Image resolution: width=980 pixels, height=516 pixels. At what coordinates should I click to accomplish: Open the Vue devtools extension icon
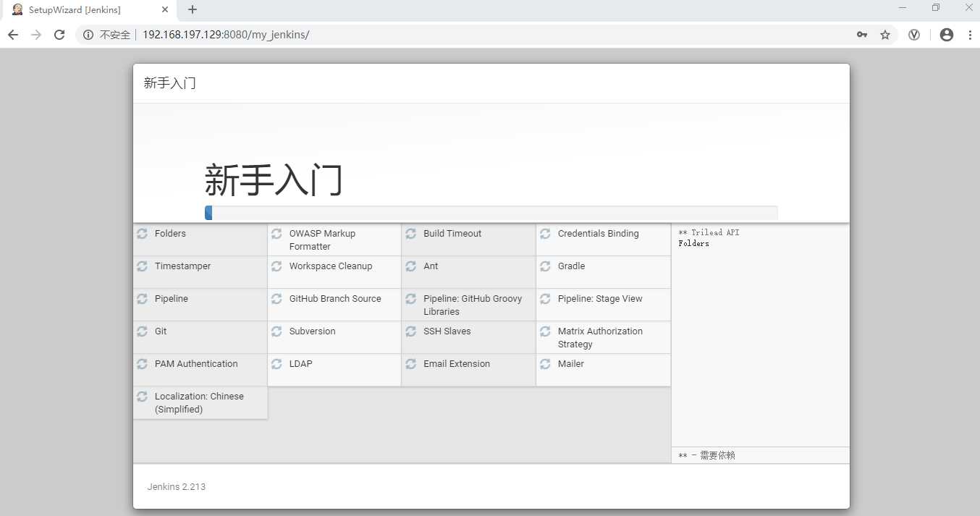pos(914,35)
